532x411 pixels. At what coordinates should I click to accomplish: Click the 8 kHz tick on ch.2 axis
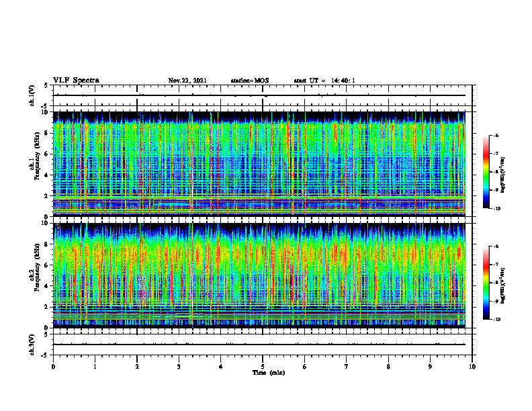pyautogui.click(x=47, y=244)
